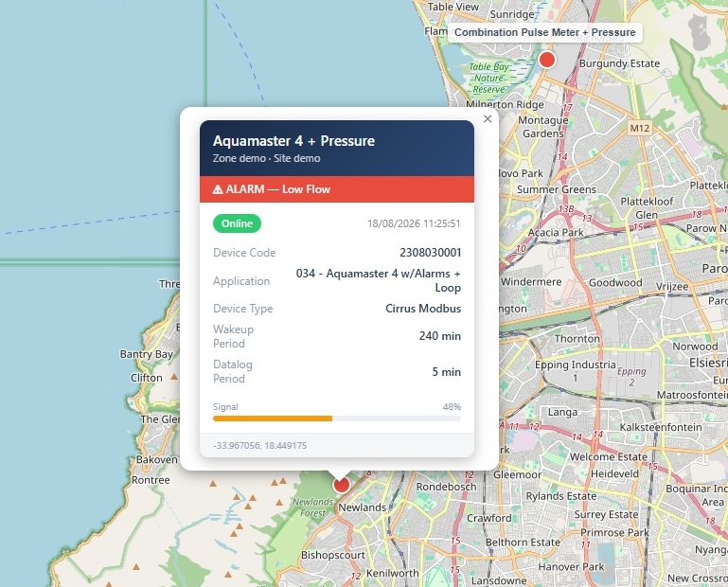The height and width of the screenshot is (587, 728).
Task: Click device code value 2308030001
Action: 431,253
